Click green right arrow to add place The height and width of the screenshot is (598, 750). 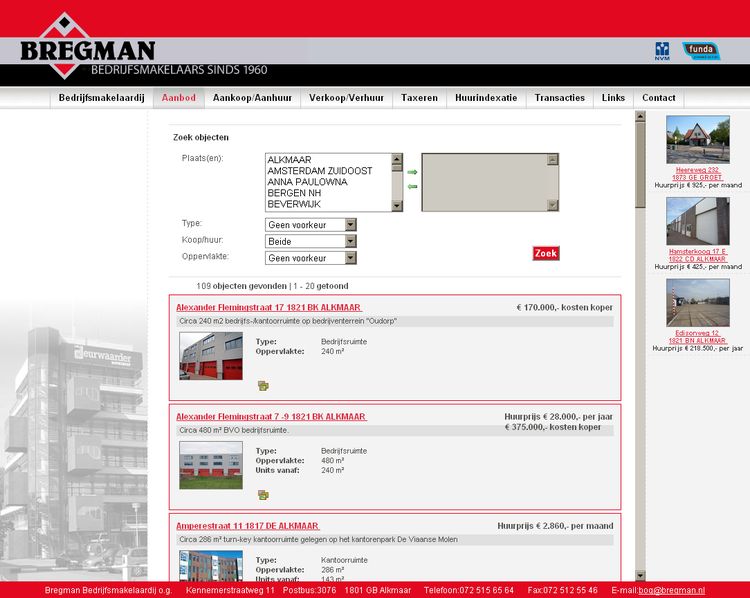(x=411, y=172)
